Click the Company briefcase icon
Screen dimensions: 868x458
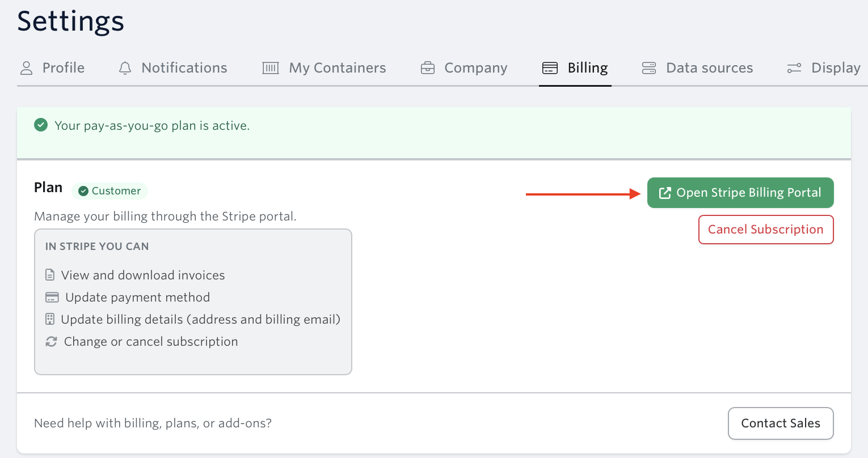tap(428, 68)
